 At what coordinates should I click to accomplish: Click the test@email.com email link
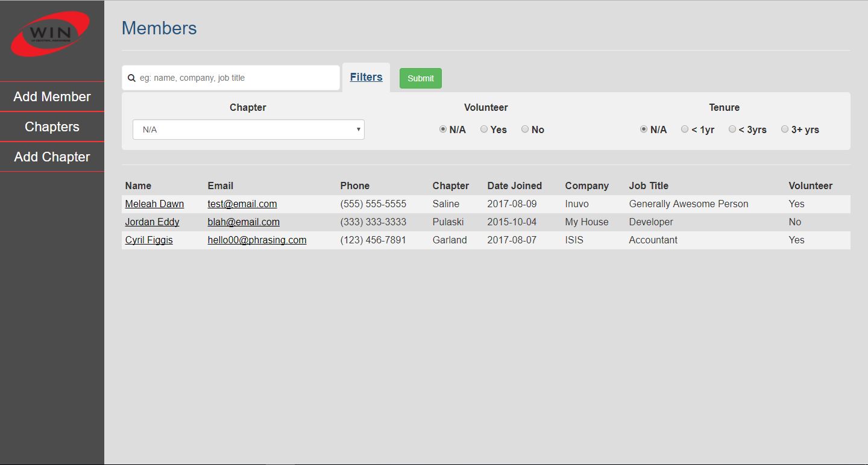242,204
